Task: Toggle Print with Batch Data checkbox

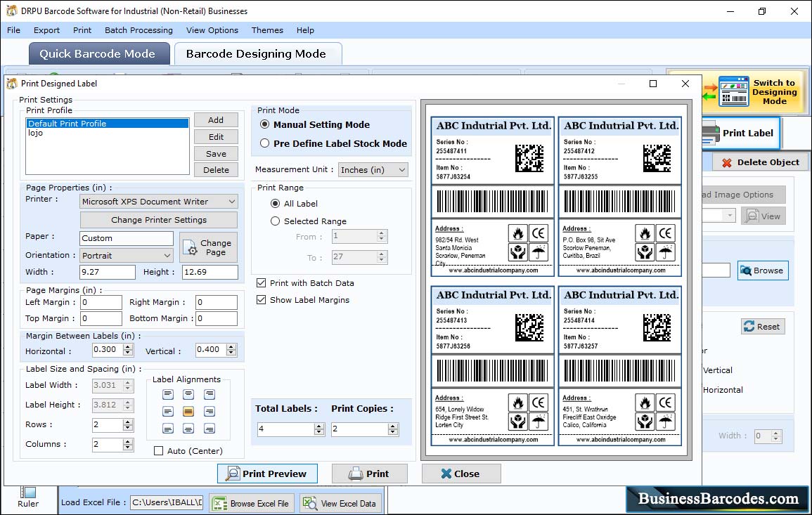Action: click(x=262, y=283)
